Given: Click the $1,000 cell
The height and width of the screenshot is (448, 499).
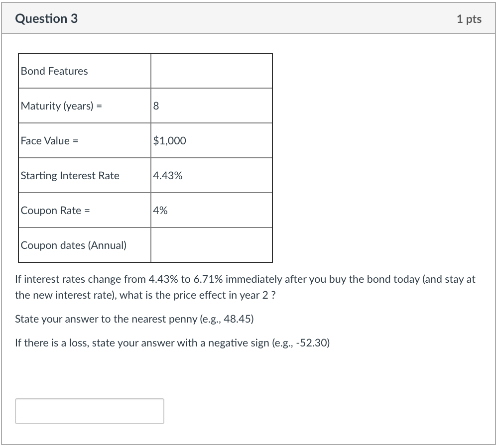Looking at the screenshot, I should coord(169,140).
